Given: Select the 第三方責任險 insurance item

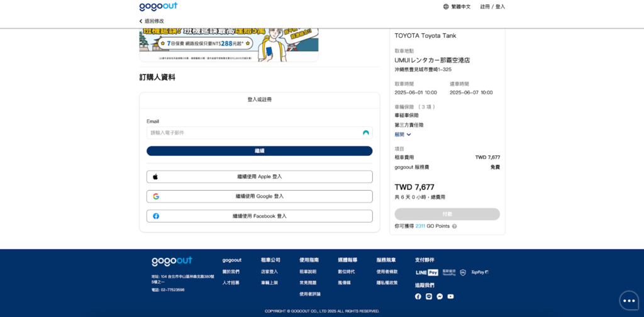Looking at the screenshot, I should click(409, 125).
